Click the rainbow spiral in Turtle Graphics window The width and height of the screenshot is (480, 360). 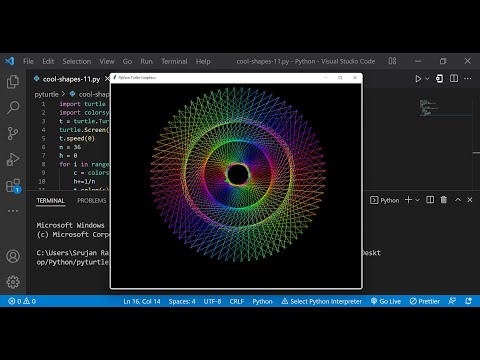(x=238, y=174)
